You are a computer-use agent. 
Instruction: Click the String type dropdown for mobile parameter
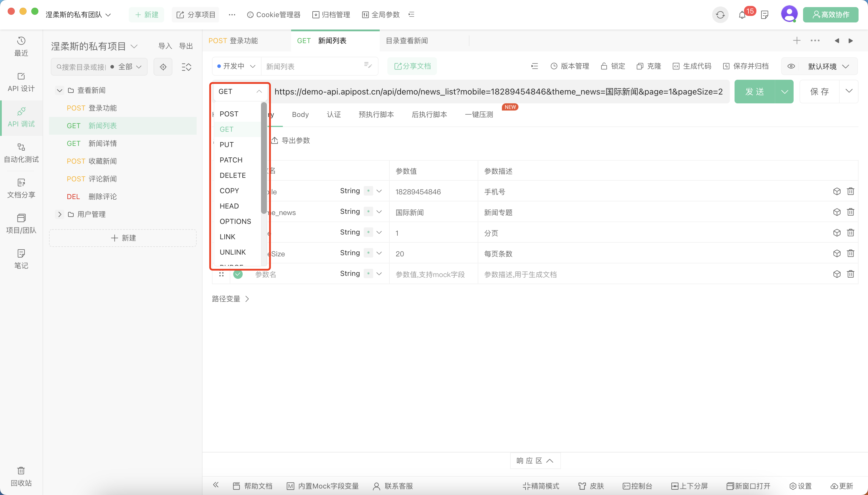[x=360, y=191]
